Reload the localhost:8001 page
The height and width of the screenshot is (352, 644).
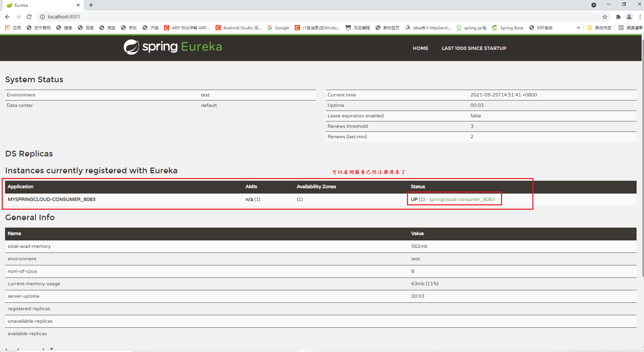[29, 17]
